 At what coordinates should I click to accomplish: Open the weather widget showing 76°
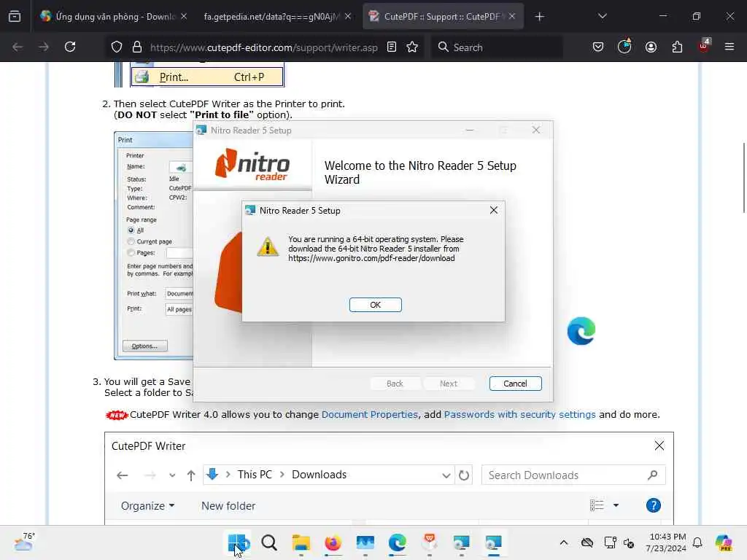(25, 542)
